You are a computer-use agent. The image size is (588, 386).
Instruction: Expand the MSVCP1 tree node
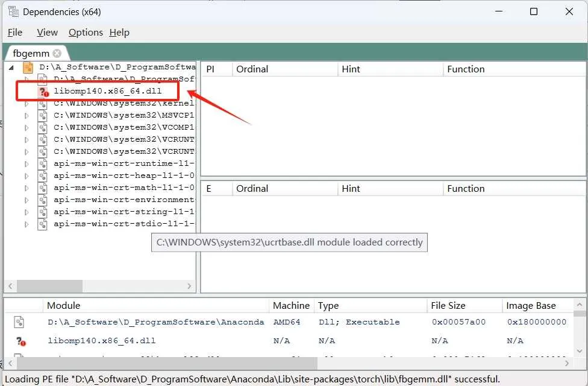[27, 116]
